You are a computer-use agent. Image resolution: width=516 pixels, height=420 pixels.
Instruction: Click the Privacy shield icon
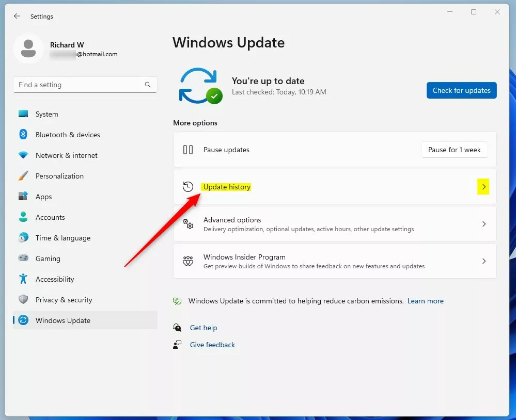click(x=23, y=299)
